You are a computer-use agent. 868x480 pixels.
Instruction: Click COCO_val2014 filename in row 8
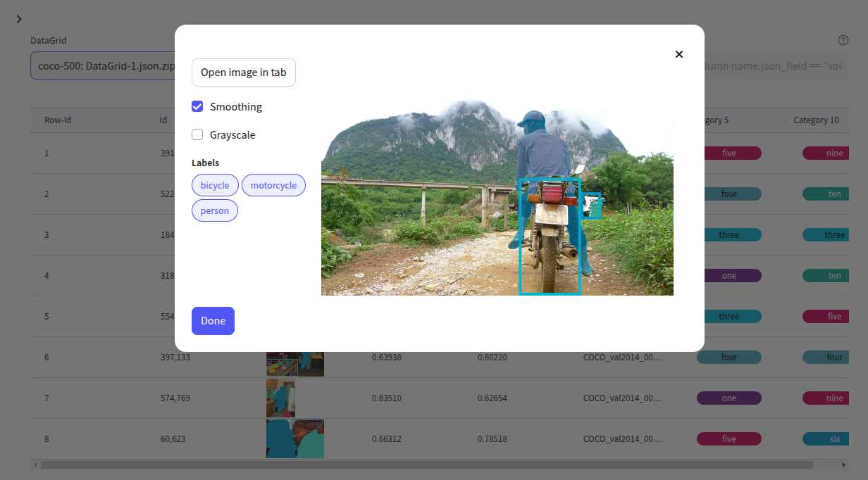click(x=623, y=439)
